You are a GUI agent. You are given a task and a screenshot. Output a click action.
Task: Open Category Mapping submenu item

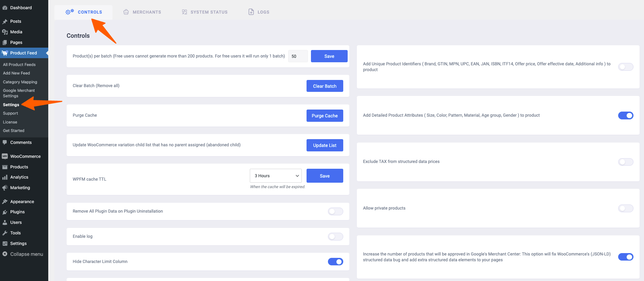click(x=20, y=82)
